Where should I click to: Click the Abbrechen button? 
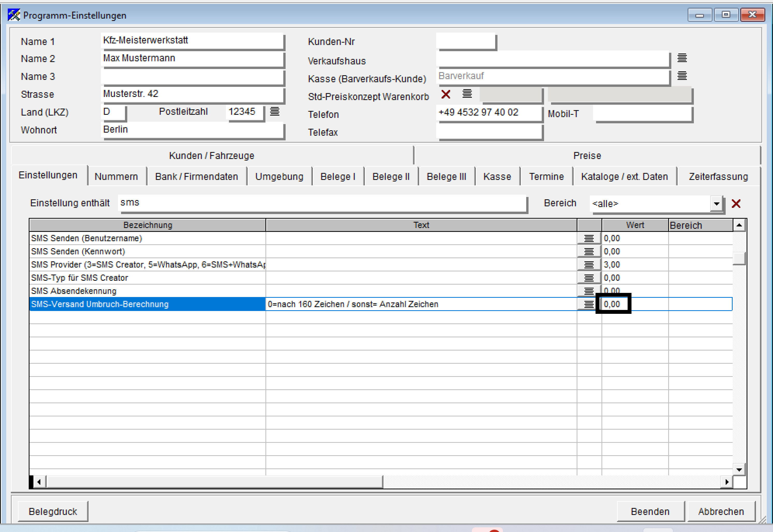pos(721,511)
